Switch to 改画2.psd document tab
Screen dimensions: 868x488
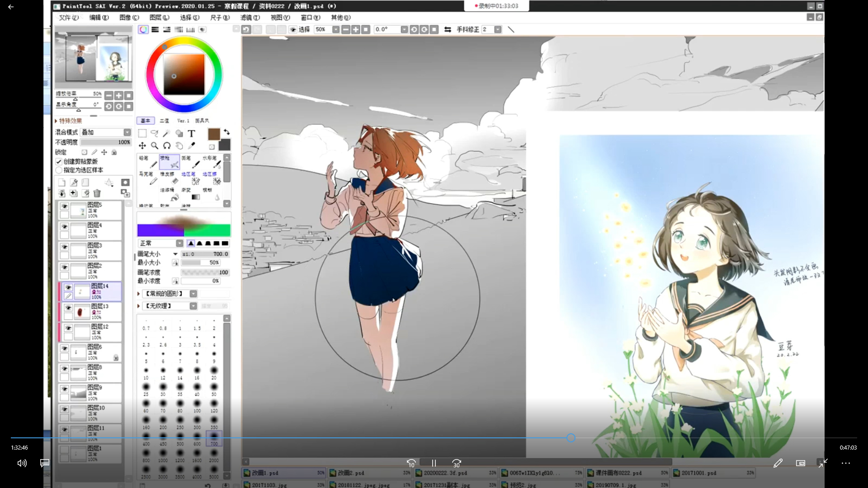pos(369,473)
